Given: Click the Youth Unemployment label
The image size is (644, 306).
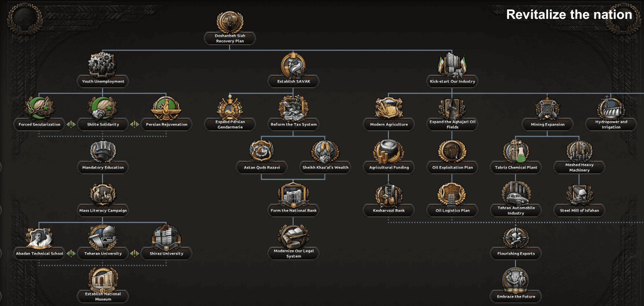Looking at the screenshot, I should (x=103, y=81).
